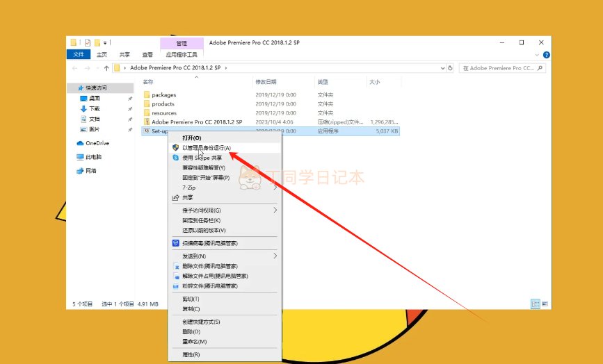The width and height of the screenshot is (603, 364).
Task: Click the packages folder icon
Action: [x=147, y=94]
